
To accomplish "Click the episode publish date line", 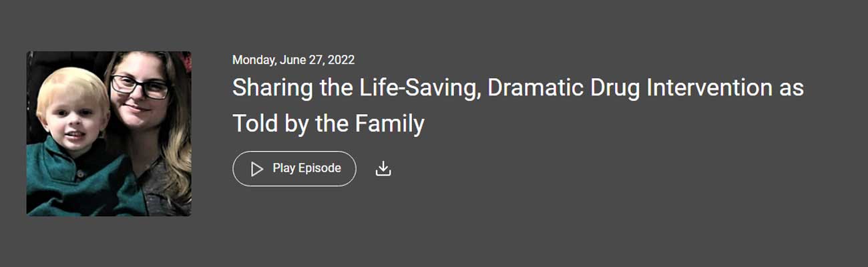I will click(293, 60).
